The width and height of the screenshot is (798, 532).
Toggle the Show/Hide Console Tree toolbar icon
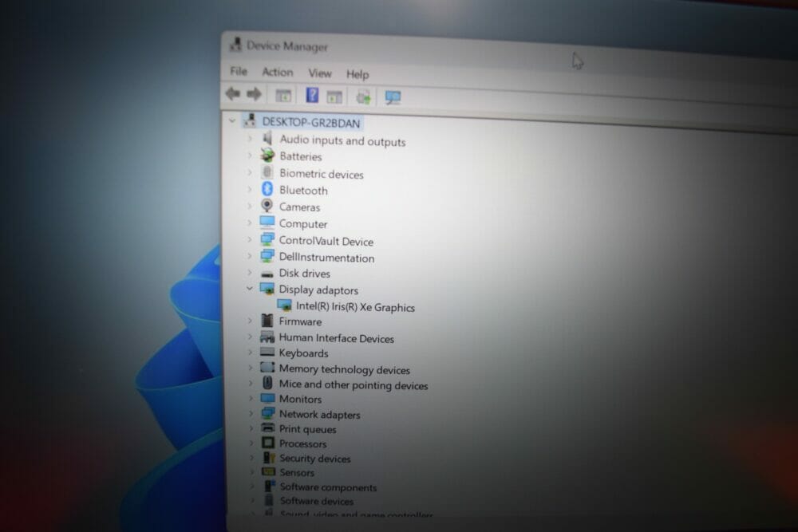coord(283,95)
